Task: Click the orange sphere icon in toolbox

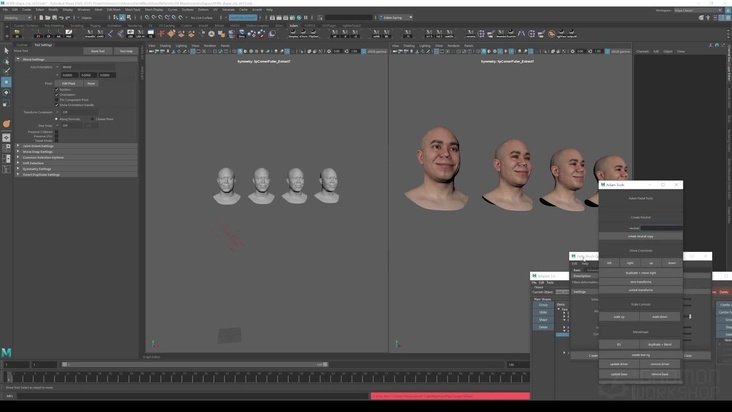Action: pyautogui.click(x=7, y=124)
